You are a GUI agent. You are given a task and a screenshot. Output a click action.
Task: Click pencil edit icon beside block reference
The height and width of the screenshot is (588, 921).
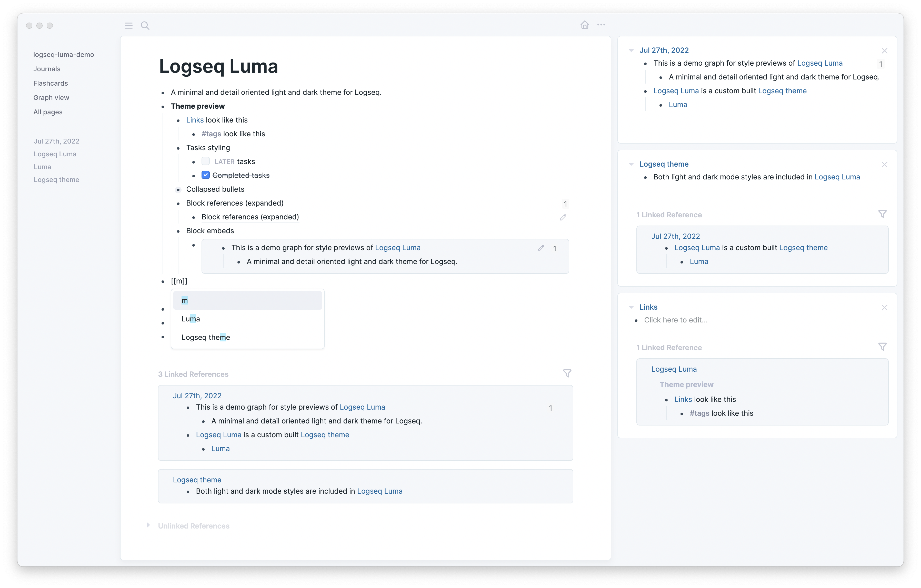pos(563,217)
